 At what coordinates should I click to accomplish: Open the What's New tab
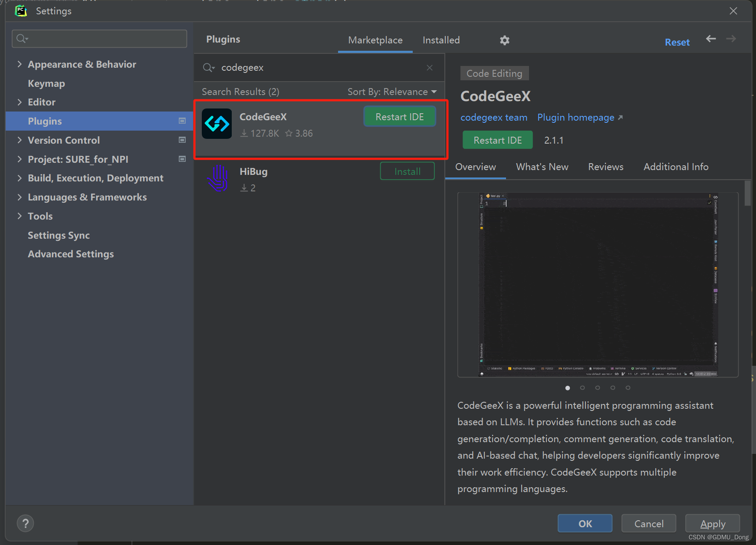point(542,167)
